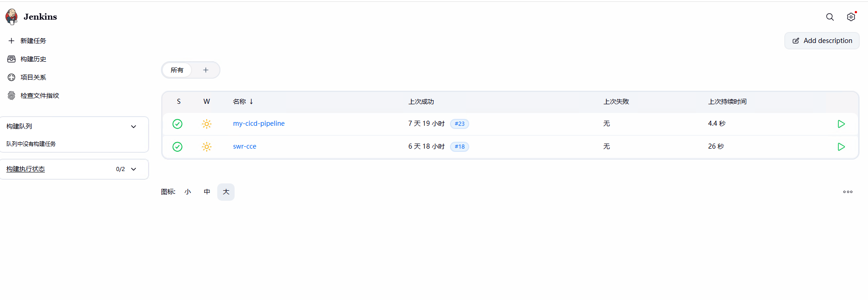Click 无 last failure for my-cicd-pipeline

click(606, 123)
